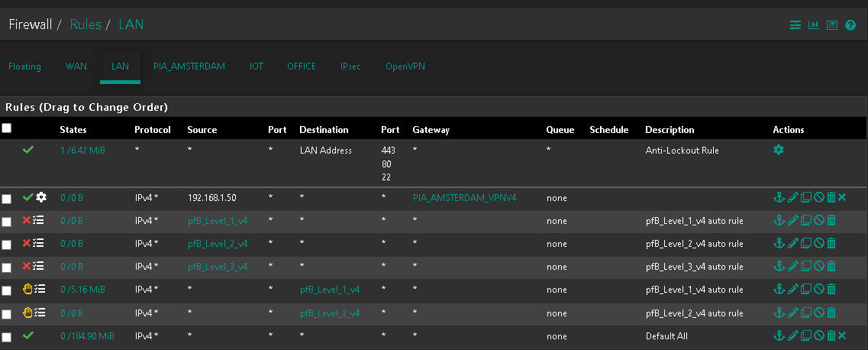Click the green checkmark on Default All rule
This screenshot has width=868, height=350.
pyautogui.click(x=27, y=335)
